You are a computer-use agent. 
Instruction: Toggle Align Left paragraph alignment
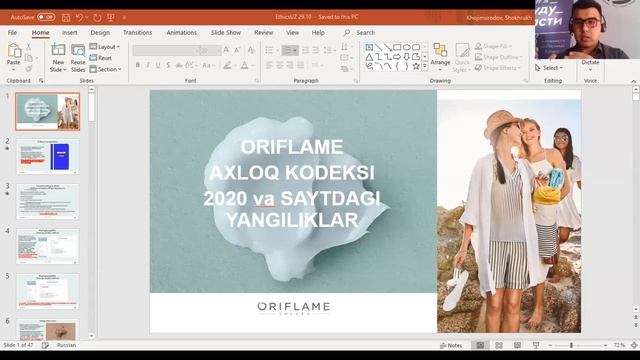(269, 65)
